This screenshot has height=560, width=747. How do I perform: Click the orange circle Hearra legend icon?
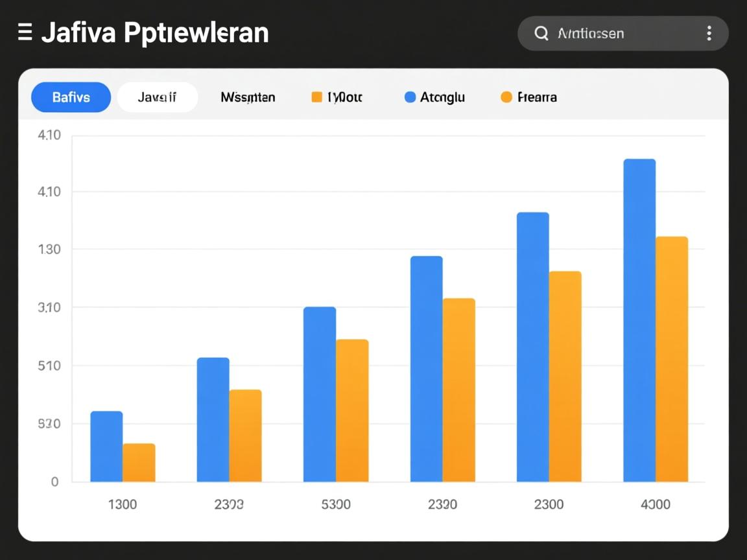click(x=506, y=97)
